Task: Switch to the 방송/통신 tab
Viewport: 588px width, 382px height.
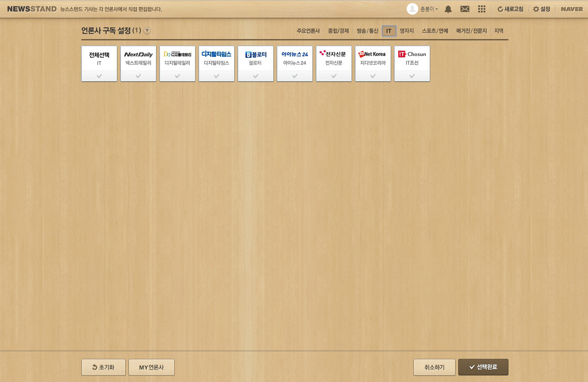Action: tap(368, 31)
